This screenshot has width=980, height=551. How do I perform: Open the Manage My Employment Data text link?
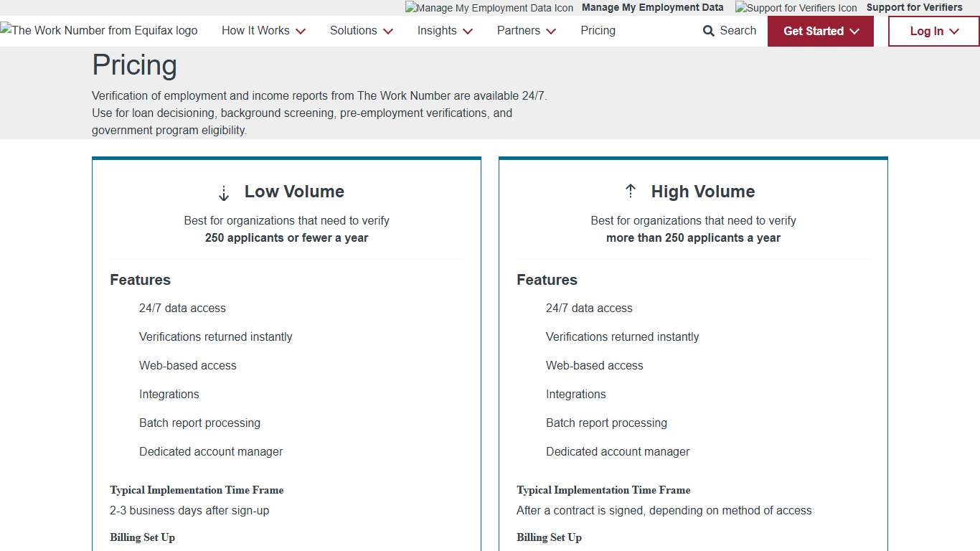[x=652, y=8]
